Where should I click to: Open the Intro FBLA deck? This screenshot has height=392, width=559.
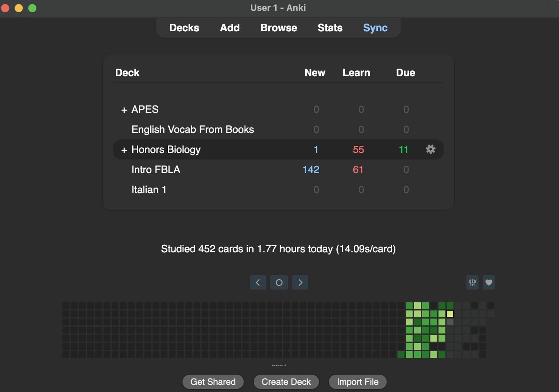click(156, 169)
